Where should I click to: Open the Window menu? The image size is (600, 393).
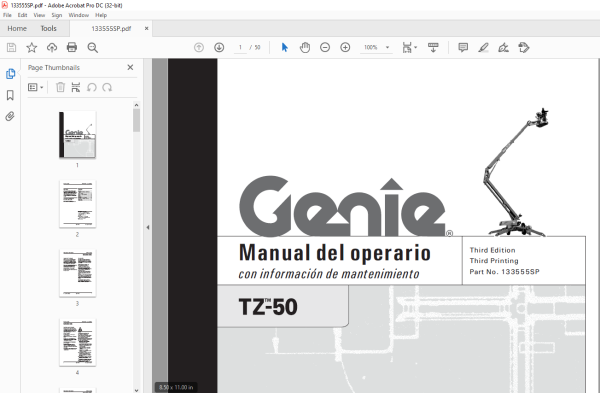78,15
